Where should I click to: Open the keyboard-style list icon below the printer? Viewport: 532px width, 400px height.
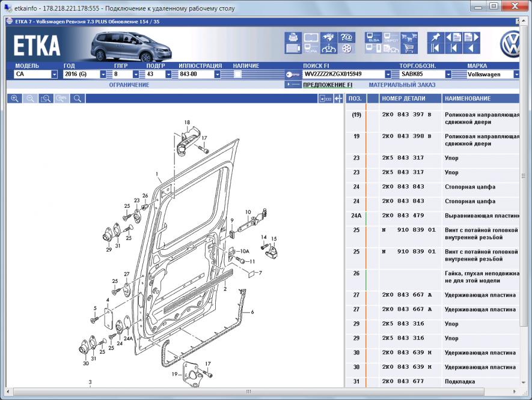[293, 49]
